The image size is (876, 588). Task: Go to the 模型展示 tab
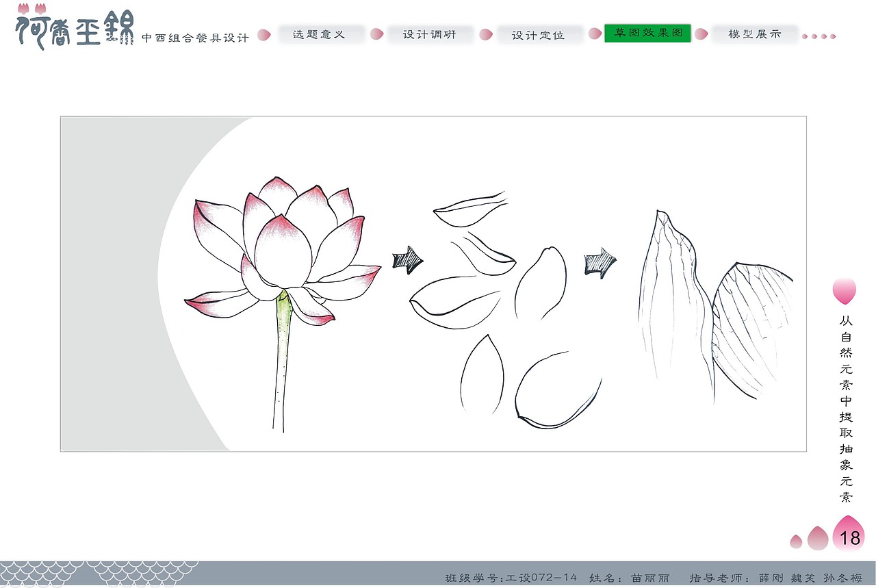pos(755,34)
